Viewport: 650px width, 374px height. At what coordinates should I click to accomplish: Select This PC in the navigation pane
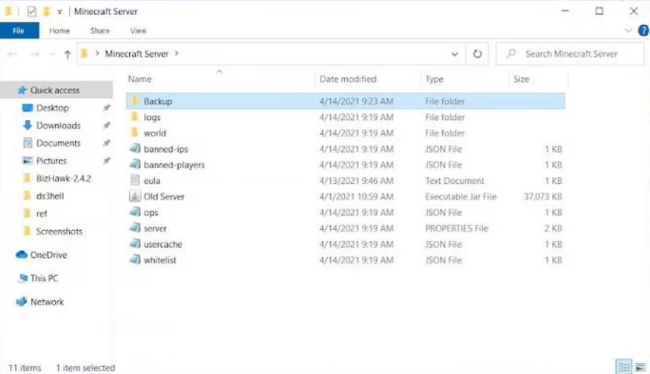click(x=44, y=278)
